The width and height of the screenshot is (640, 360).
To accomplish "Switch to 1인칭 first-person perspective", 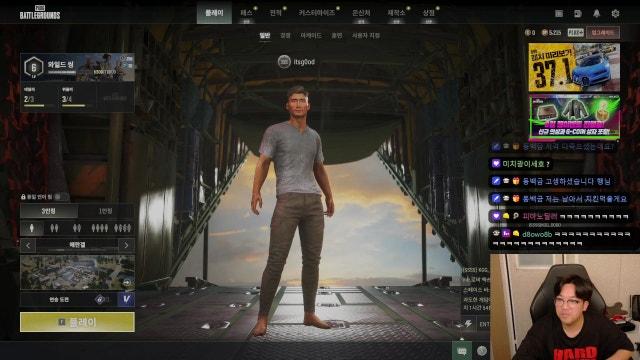I will tap(106, 211).
